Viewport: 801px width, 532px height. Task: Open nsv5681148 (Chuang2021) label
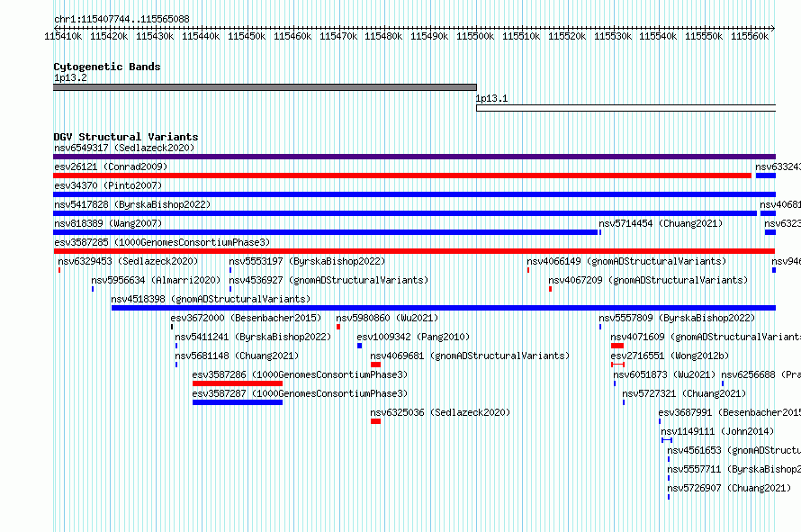237,356
